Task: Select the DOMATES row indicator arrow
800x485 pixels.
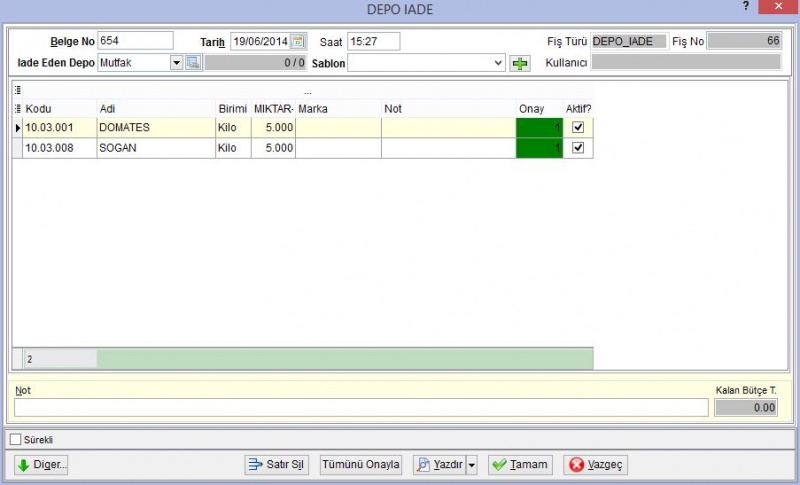Action: [x=18, y=127]
